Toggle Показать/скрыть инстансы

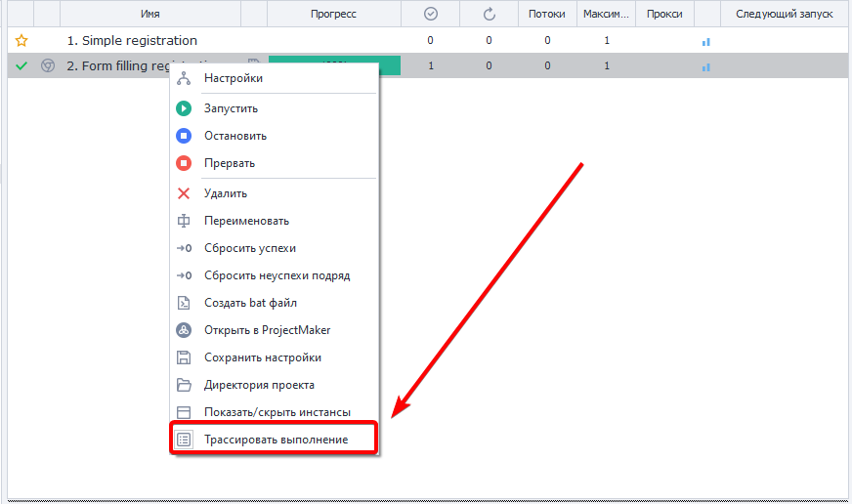[277, 412]
